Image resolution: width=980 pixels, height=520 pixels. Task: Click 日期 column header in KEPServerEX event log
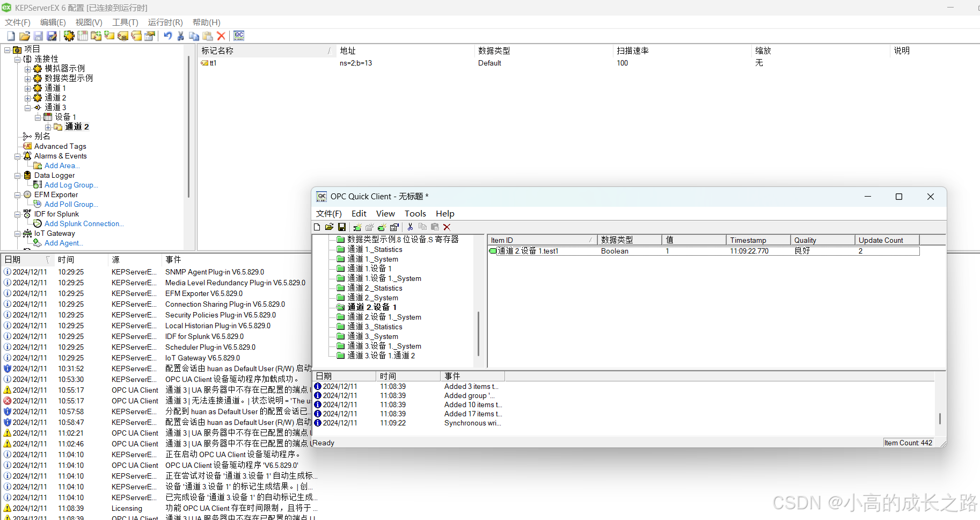pos(27,259)
